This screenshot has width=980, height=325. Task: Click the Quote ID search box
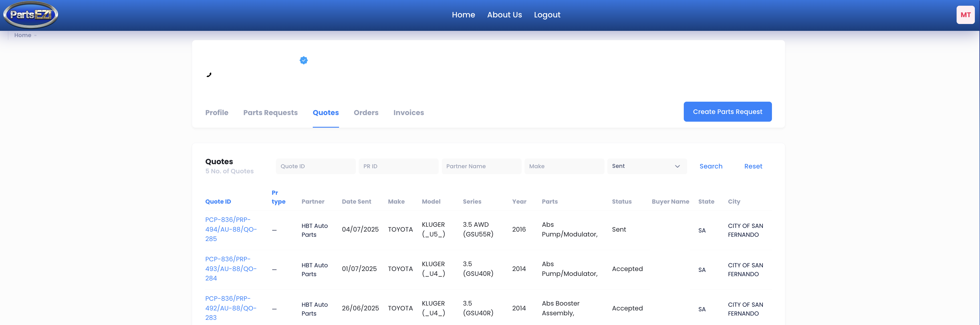click(x=315, y=166)
